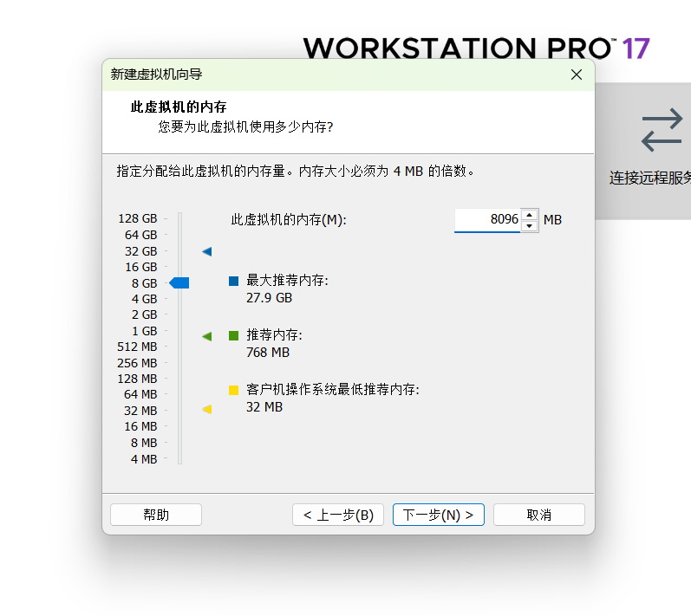Cancel the wizard with 取消

tap(539, 515)
